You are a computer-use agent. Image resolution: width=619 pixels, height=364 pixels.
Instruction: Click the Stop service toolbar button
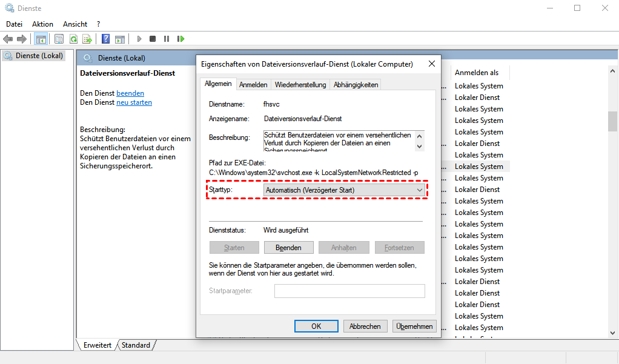[153, 39]
